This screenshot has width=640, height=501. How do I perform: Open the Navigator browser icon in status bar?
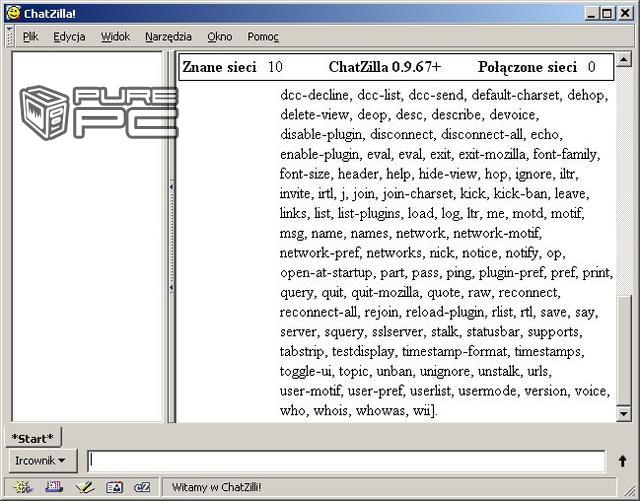(x=22, y=487)
